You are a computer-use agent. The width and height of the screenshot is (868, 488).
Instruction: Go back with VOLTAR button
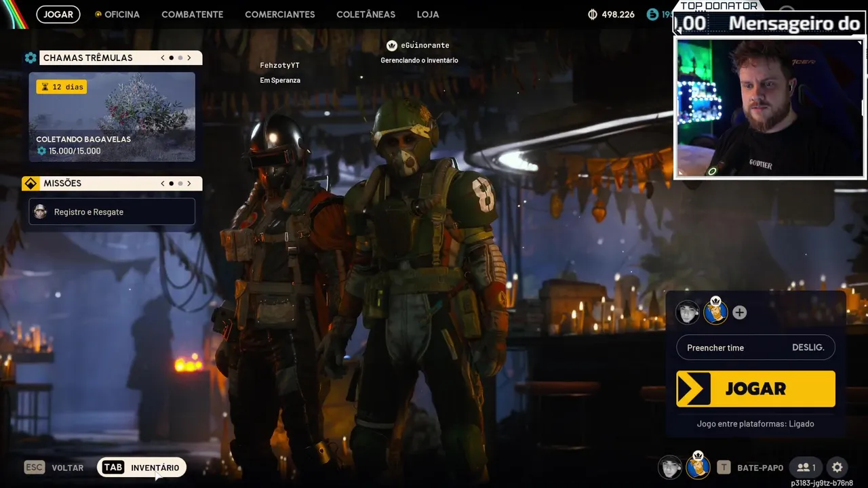click(68, 468)
